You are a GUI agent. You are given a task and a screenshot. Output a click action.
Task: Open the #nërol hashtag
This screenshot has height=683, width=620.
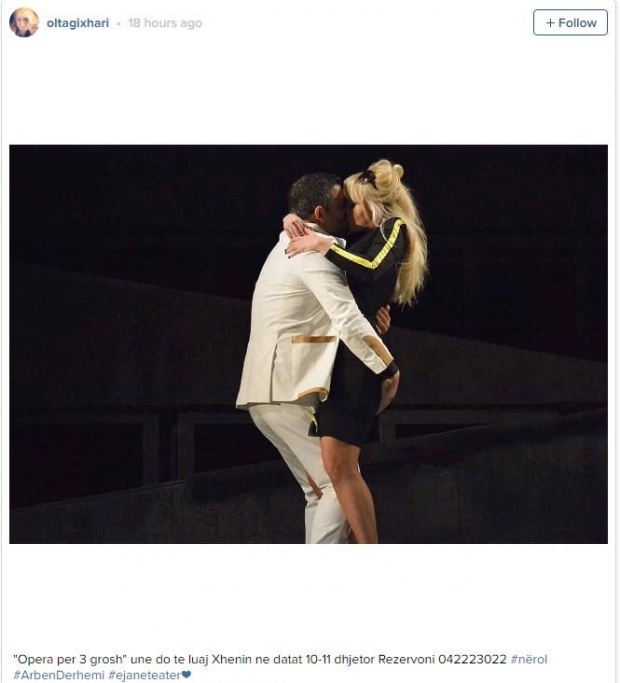[529, 659]
